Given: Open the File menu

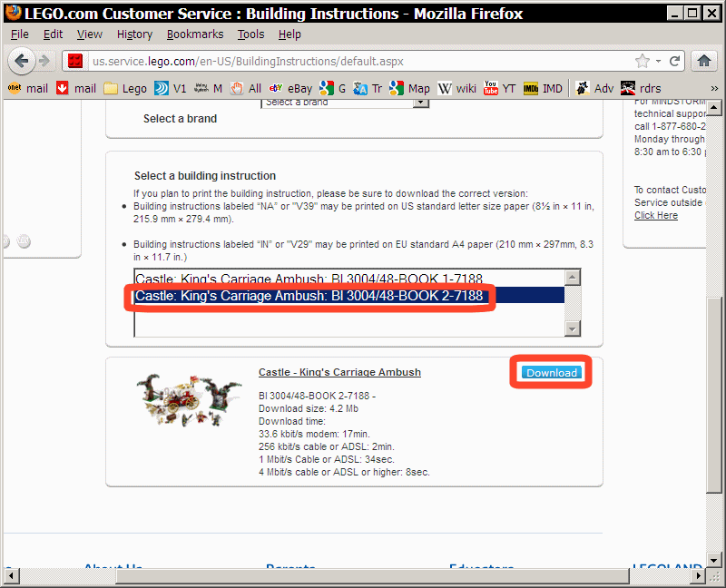Looking at the screenshot, I should pos(19,34).
